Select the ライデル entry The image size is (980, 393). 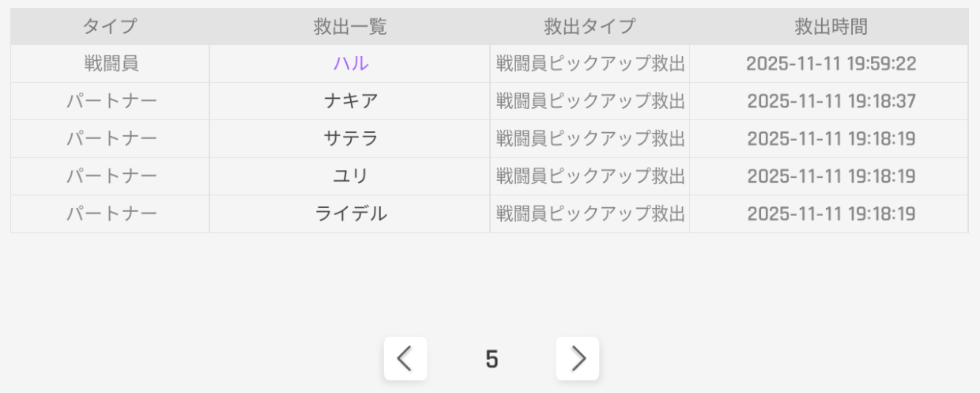click(350, 214)
